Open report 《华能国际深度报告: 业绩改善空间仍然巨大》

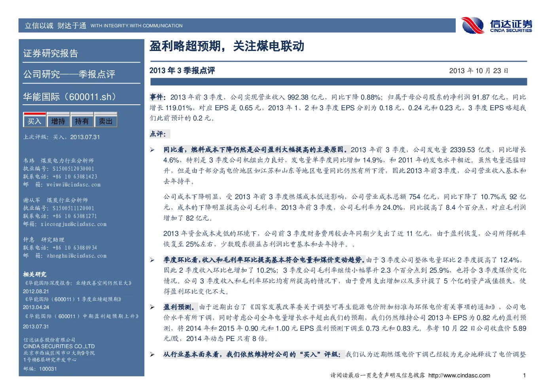pos(78,283)
